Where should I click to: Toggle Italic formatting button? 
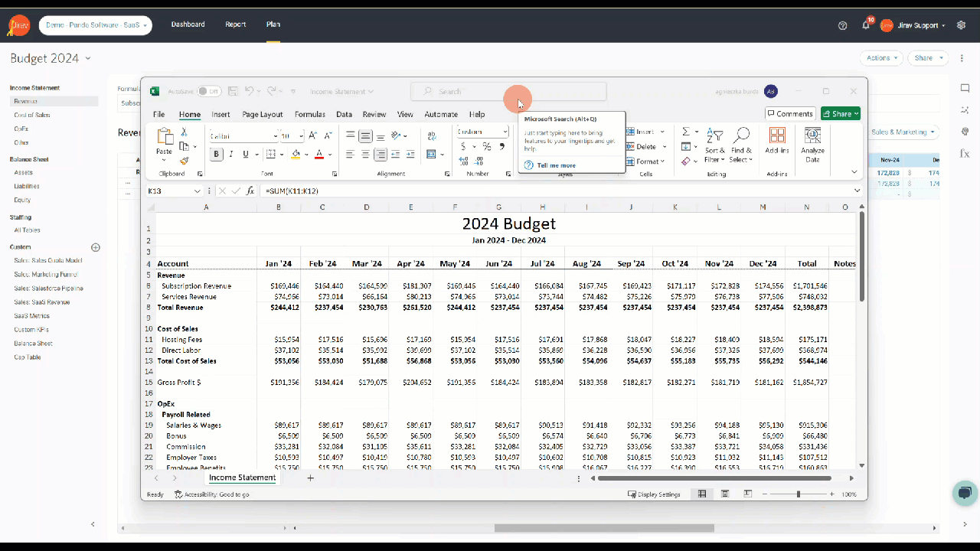pyautogui.click(x=231, y=154)
